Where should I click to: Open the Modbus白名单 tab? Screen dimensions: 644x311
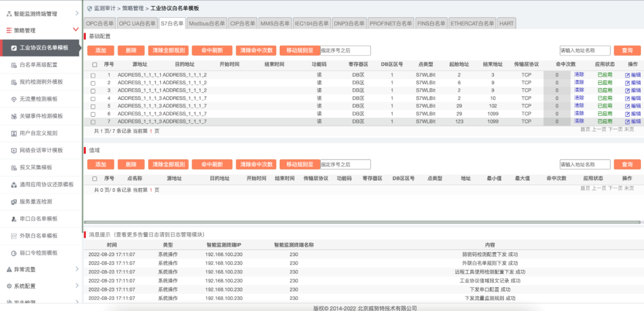pos(207,23)
